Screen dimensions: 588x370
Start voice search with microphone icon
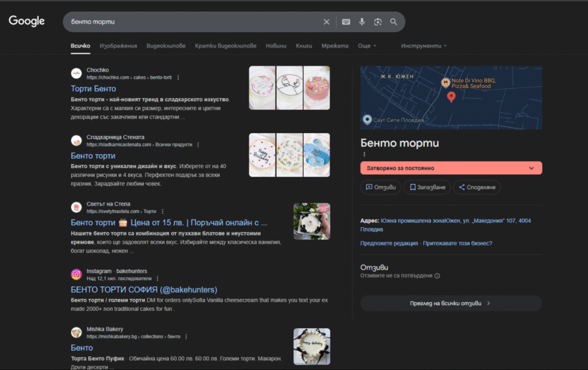click(362, 22)
